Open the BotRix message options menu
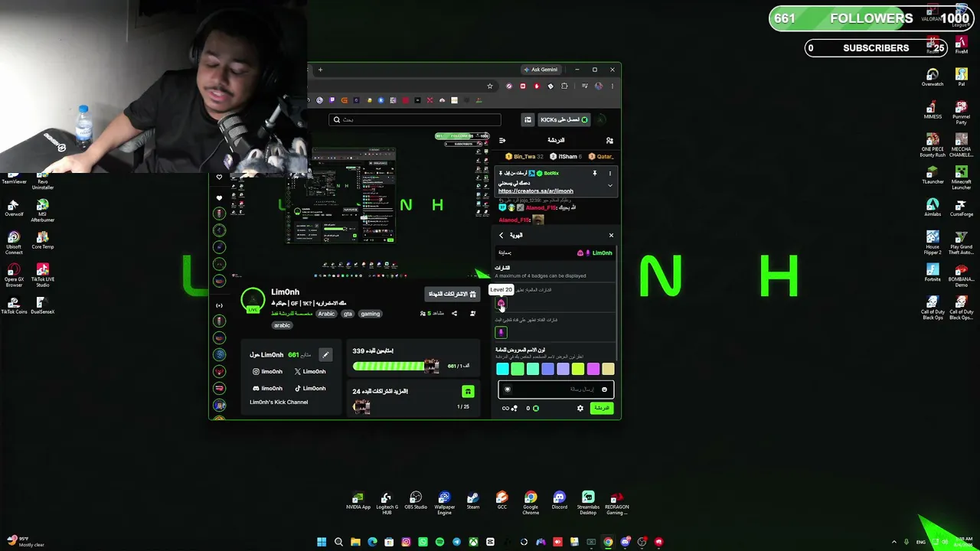980x551 pixels. pos(610,174)
